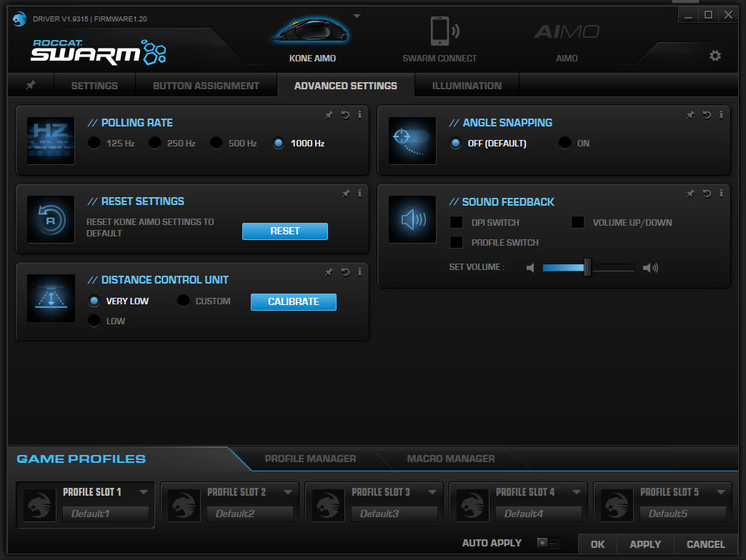Expand the device selection arrow above Kone Aimo

tap(357, 16)
